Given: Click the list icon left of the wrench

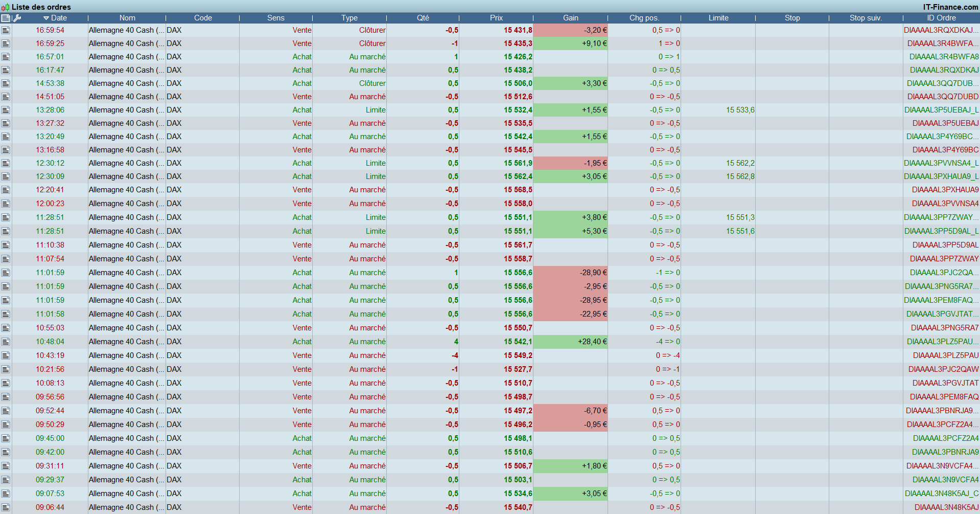Looking at the screenshot, I should coord(6,18).
